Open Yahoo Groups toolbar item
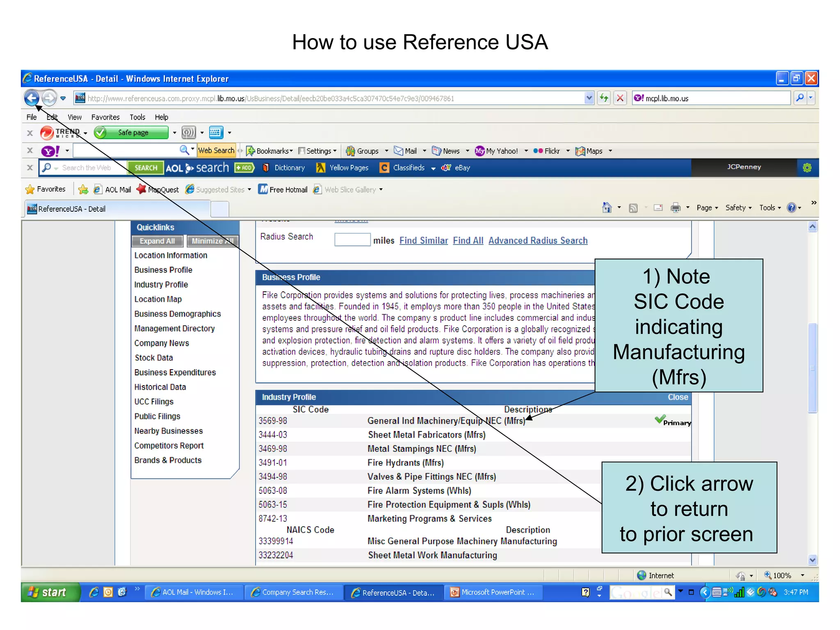This screenshot has height=630, width=840. coord(362,151)
